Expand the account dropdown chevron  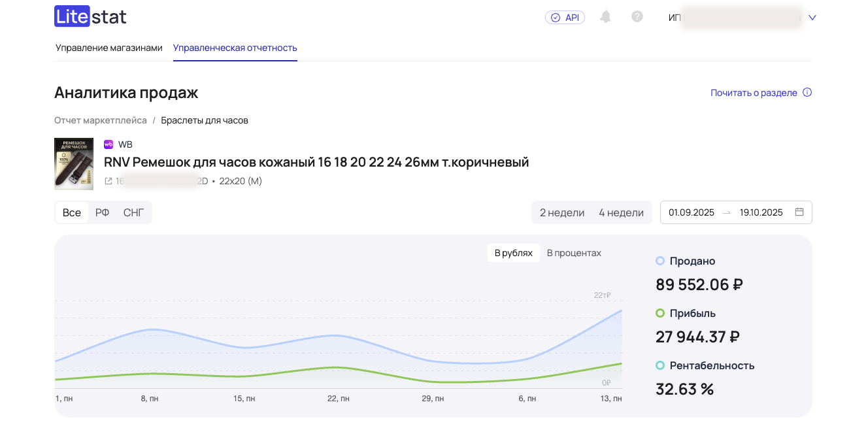(x=812, y=18)
